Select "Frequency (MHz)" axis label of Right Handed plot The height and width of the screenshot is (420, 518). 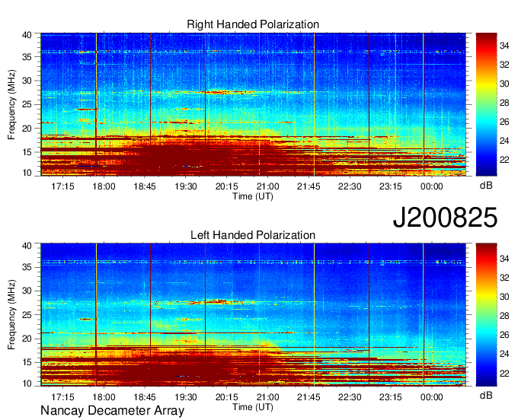coord(11,104)
